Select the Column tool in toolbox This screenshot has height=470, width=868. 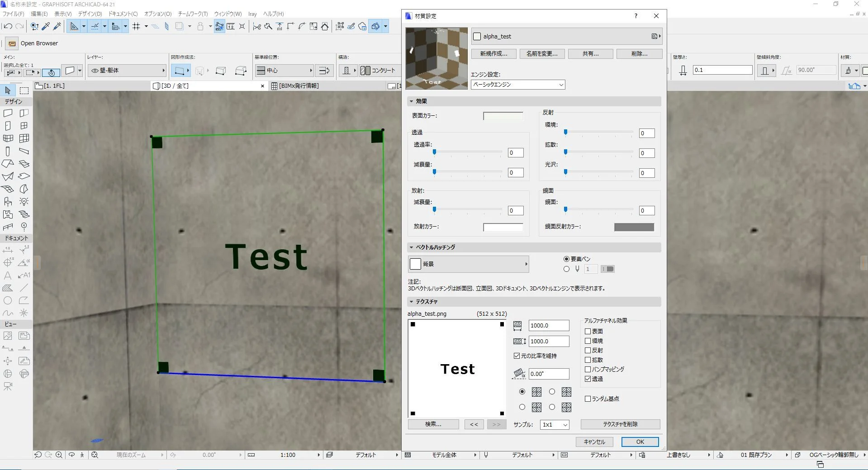click(x=8, y=151)
